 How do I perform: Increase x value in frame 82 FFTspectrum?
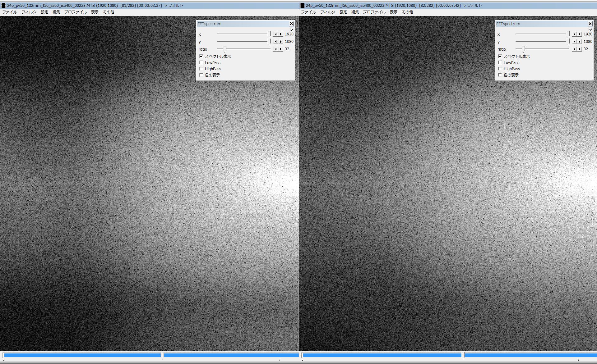pos(580,34)
